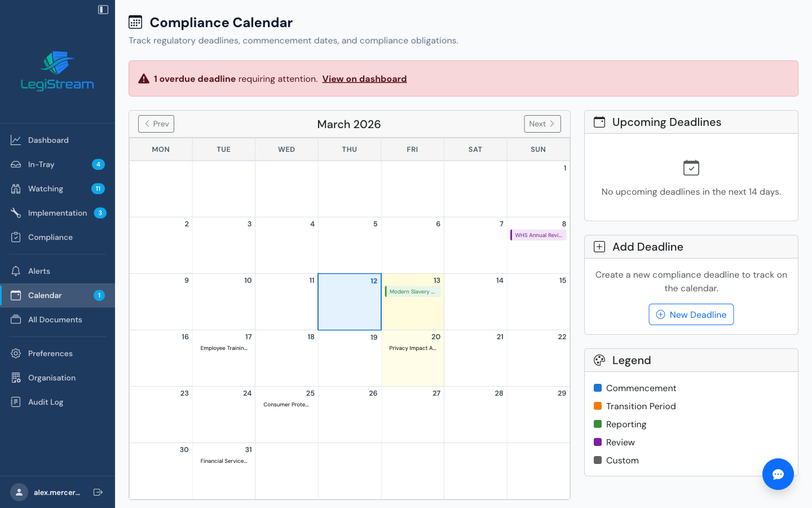This screenshot has height=508, width=812.
Task: Select the WHS Annual Review event on March 8
Action: tap(539, 235)
